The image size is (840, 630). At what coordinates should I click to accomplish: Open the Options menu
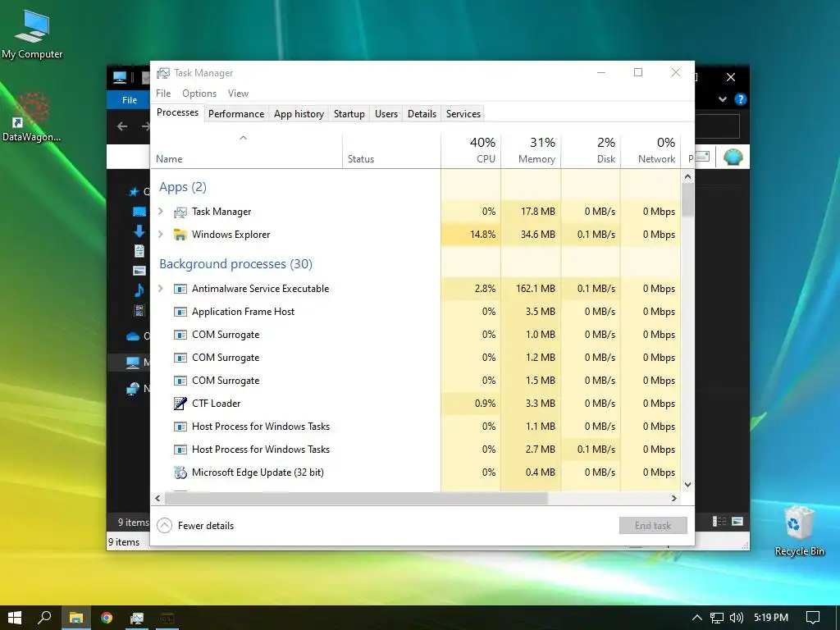199,94
